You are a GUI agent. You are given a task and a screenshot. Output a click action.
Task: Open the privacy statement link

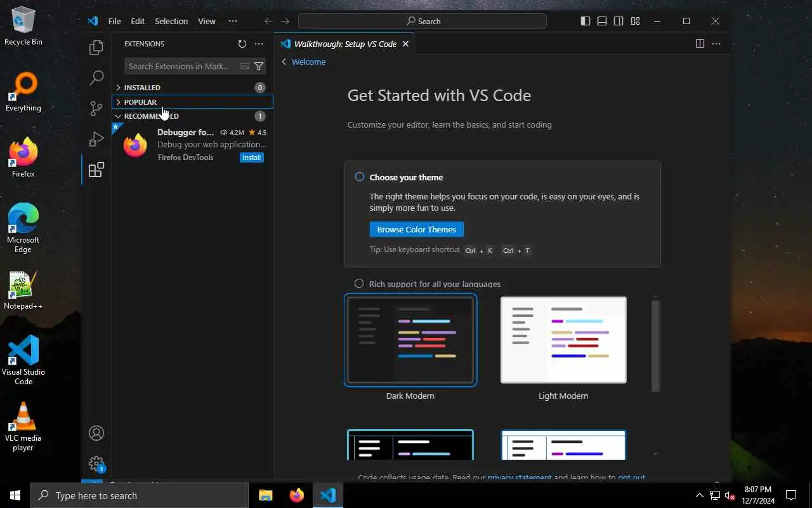[519, 478]
